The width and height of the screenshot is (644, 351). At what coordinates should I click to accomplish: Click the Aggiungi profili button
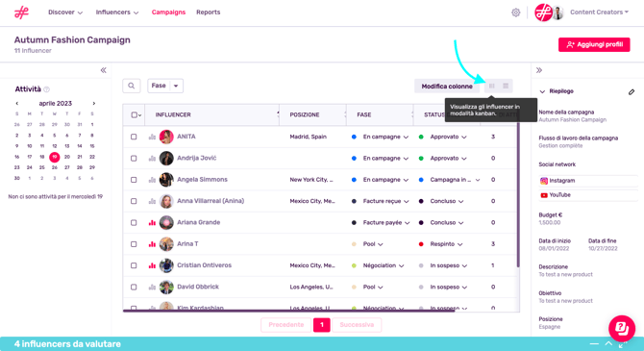pyautogui.click(x=594, y=44)
